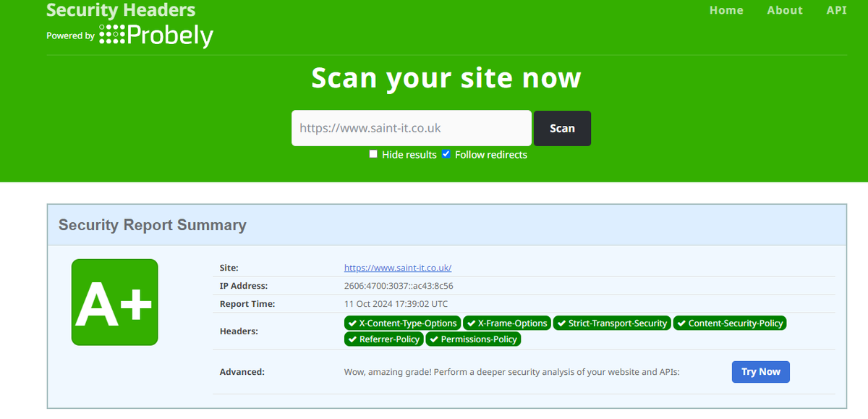This screenshot has height=419, width=868.
Task: Click the 'Powered by' text
Action: (x=70, y=35)
